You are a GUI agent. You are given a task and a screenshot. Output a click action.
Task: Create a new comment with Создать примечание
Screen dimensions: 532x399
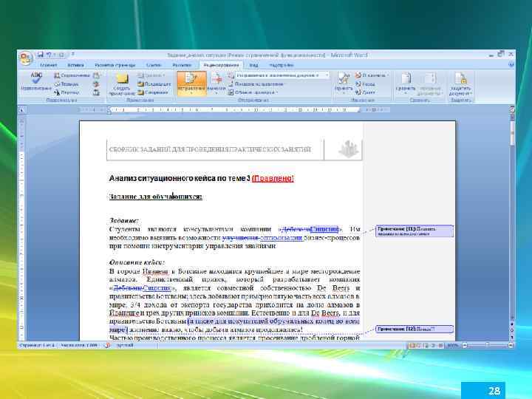tap(121, 83)
